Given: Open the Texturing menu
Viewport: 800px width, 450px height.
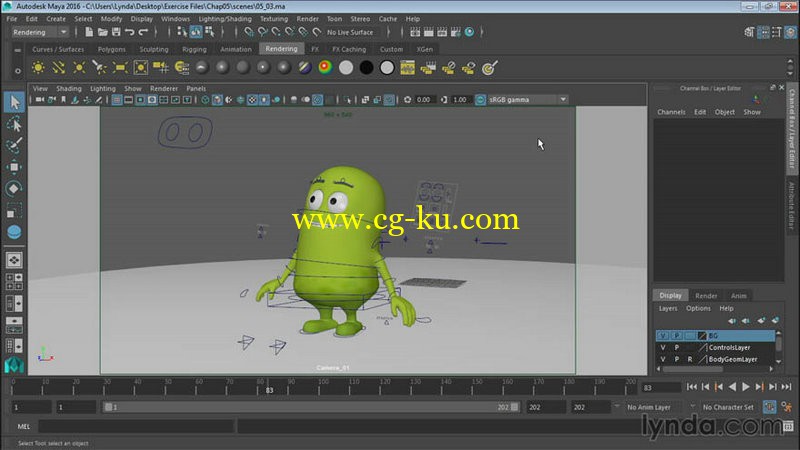Looking at the screenshot, I should click(274, 19).
